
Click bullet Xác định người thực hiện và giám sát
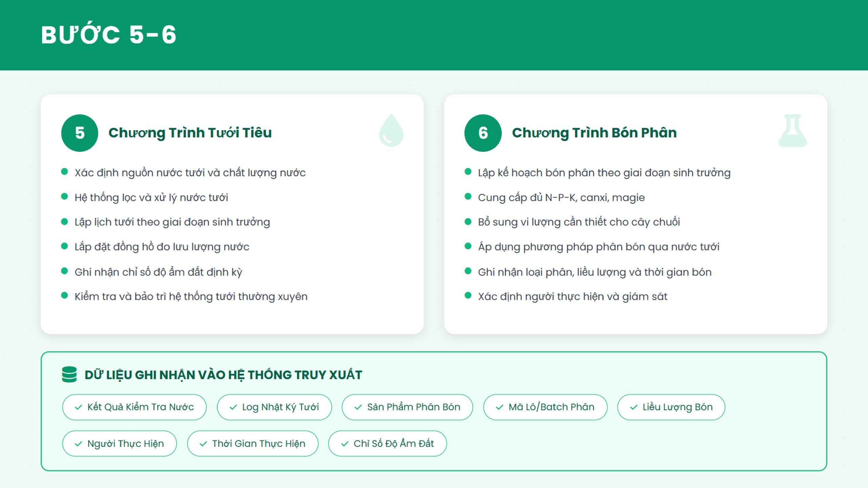tap(572, 297)
